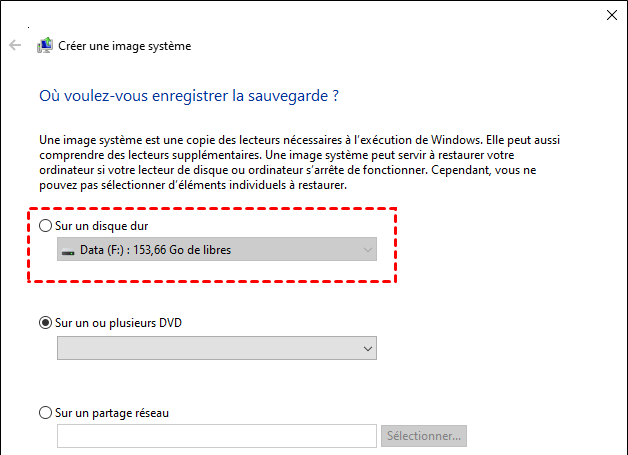The height and width of the screenshot is (455, 628).
Task: Expand the empty DVD drive dropdown
Action: (217, 347)
